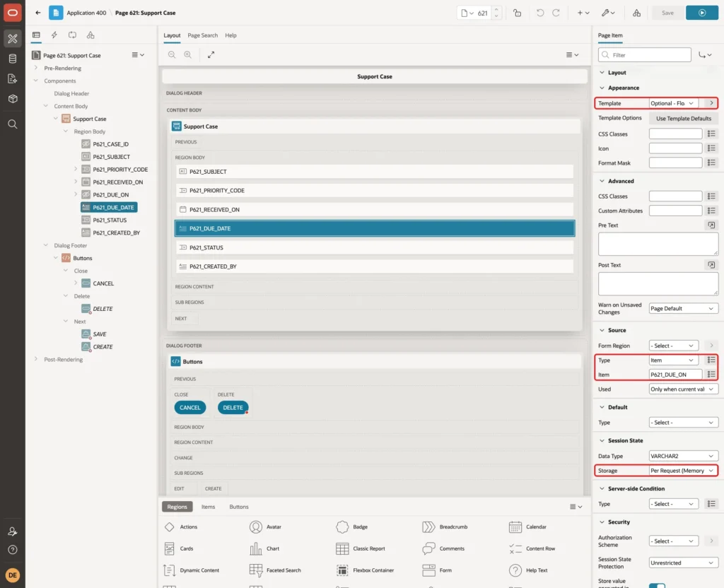Undo the last change

[539, 13]
